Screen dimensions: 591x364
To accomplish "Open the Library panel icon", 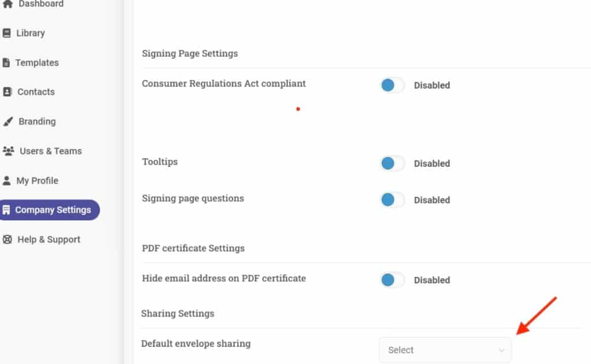I will (8, 33).
